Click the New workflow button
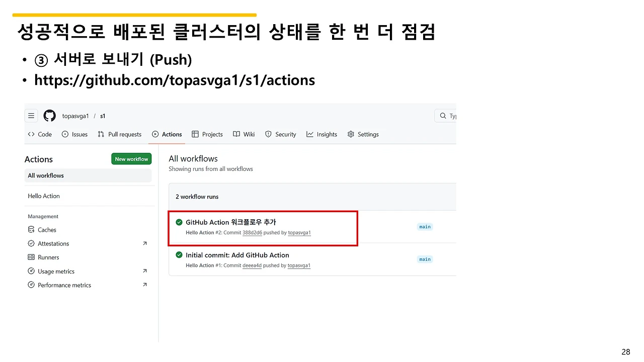Viewport: 644px width, 362px height. [131, 158]
